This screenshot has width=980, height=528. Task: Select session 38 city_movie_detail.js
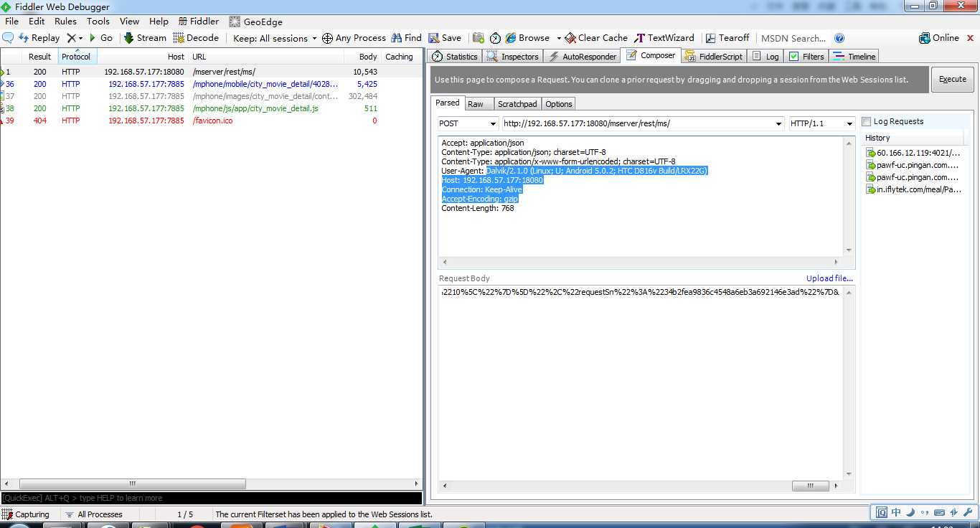tap(211, 108)
